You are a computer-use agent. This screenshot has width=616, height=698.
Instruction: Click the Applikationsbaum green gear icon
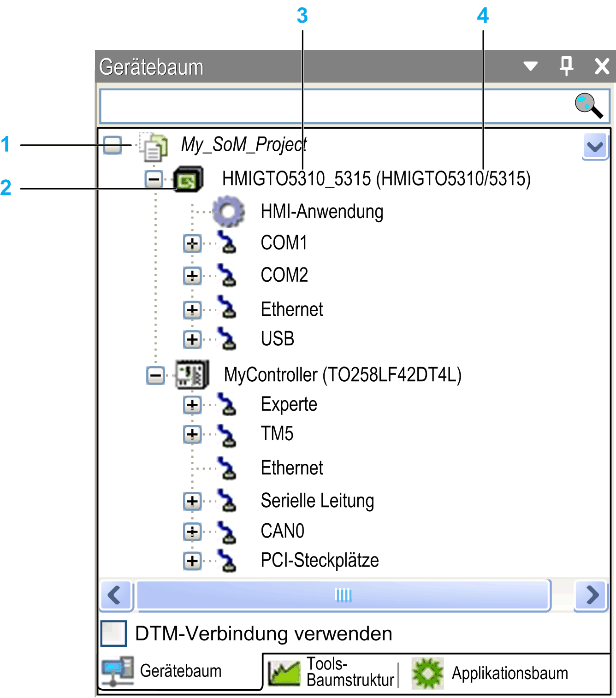pyautogui.click(x=428, y=673)
